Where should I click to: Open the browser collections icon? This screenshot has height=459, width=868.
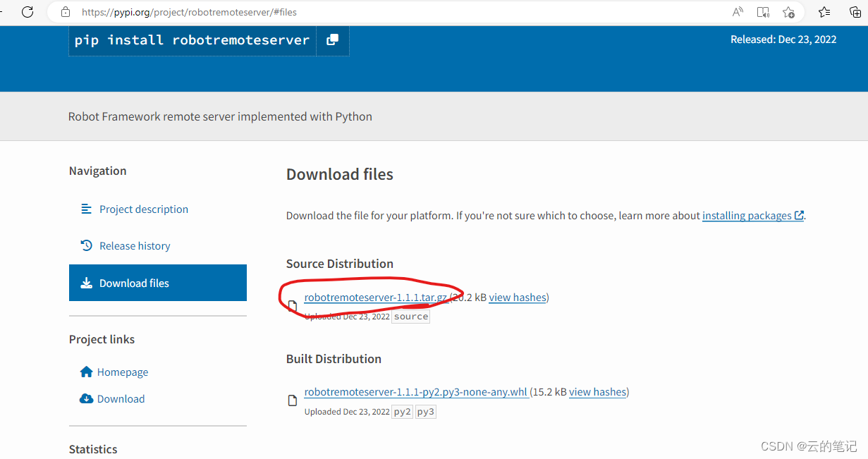click(x=855, y=12)
